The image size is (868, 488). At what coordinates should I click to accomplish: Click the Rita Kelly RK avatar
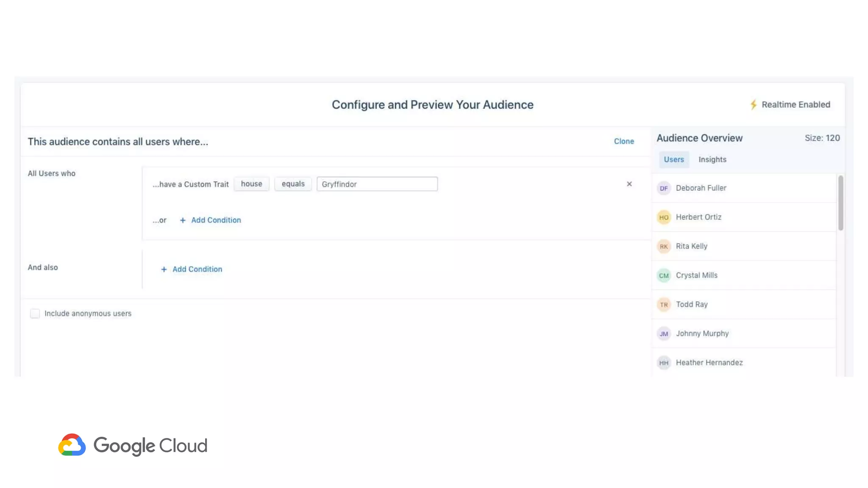(664, 247)
